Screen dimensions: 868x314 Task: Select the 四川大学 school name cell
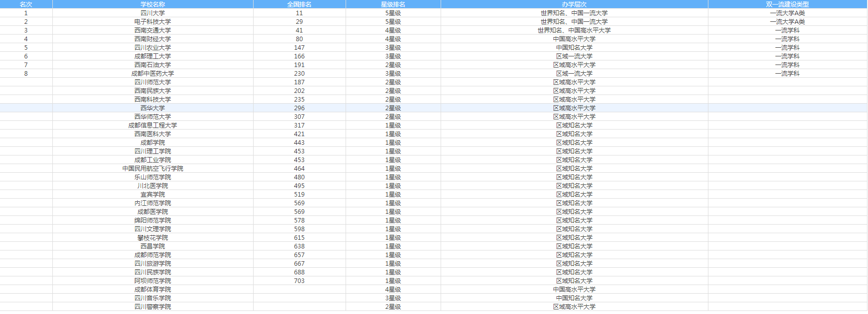[152, 13]
